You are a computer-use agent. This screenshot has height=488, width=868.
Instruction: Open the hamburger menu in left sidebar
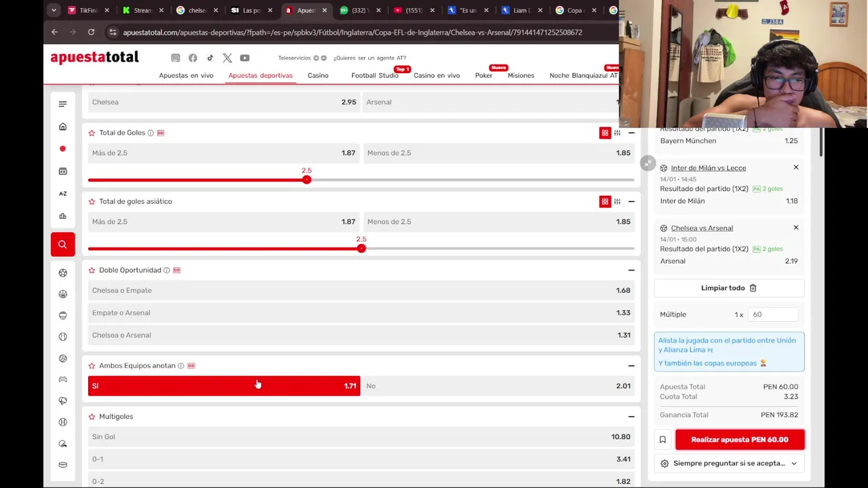pyautogui.click(x=62, y=104)
